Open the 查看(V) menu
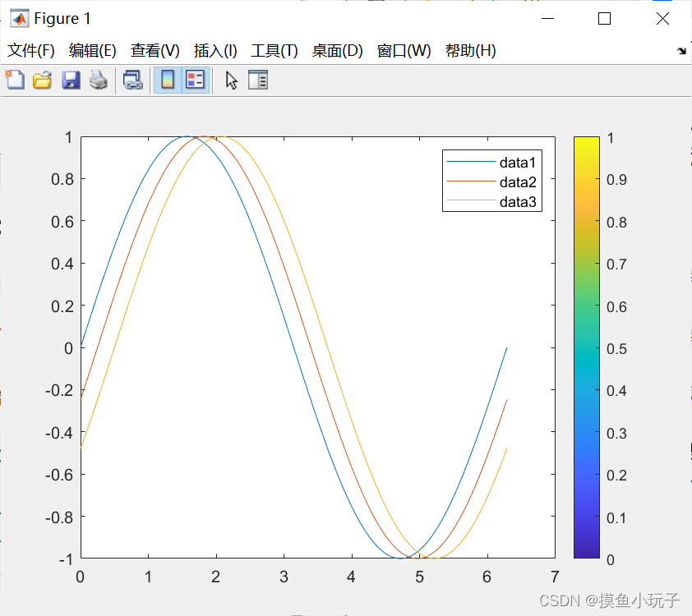692x616 pixels. (155, 51)
